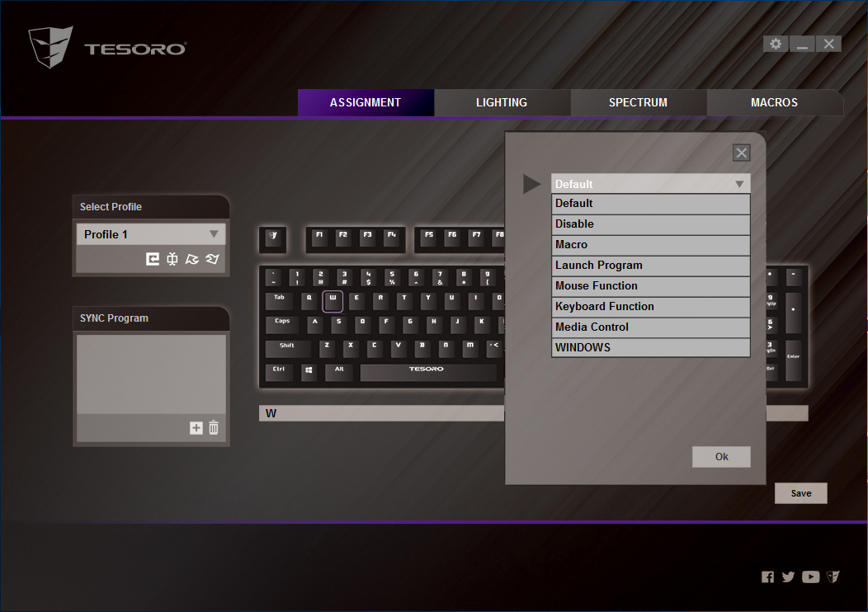Open settings with the gear icon
The width and height of the screenshot is (868, 612).
(775, 44)
